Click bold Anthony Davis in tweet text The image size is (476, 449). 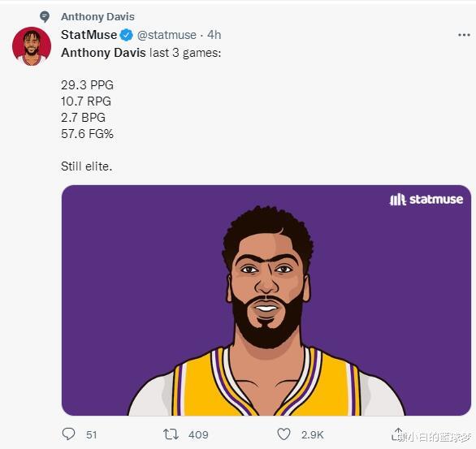[x=103, y=53]
